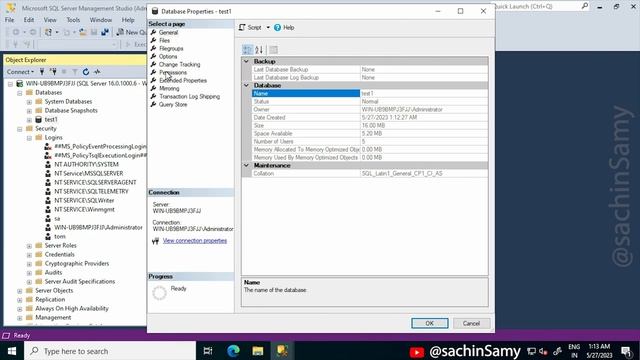Click the taskbar search box

pyautogui.click(x=110, y=351)
